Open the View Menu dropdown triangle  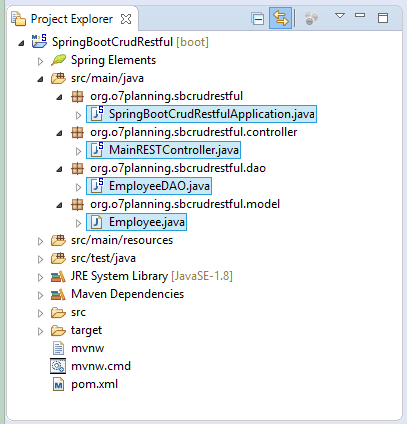pyautogui.click(x=340, y=16)
